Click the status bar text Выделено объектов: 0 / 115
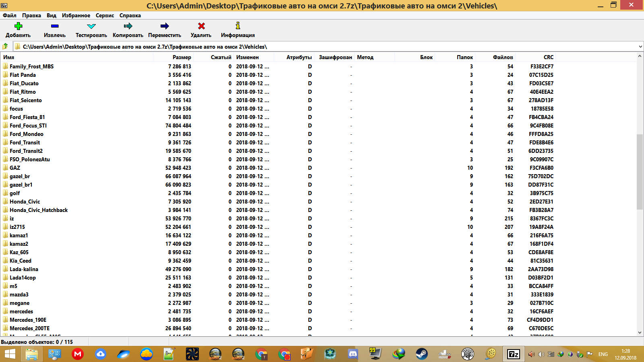This screenshot has width=644, height=362. 37,342
